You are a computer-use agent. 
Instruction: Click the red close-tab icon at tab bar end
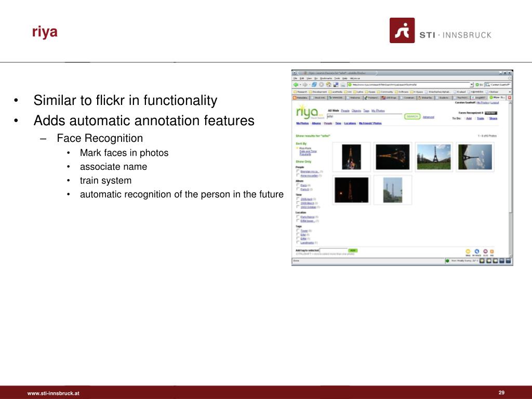tap(509, 97)
